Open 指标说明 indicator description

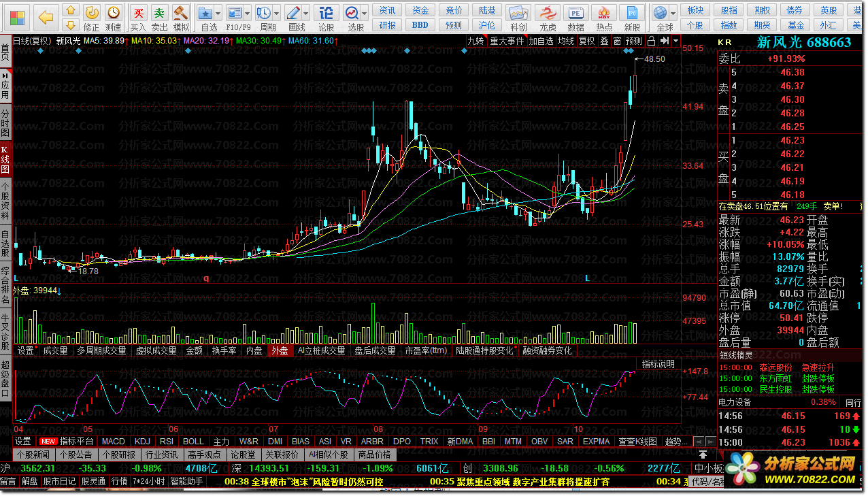tap(658, 364)
